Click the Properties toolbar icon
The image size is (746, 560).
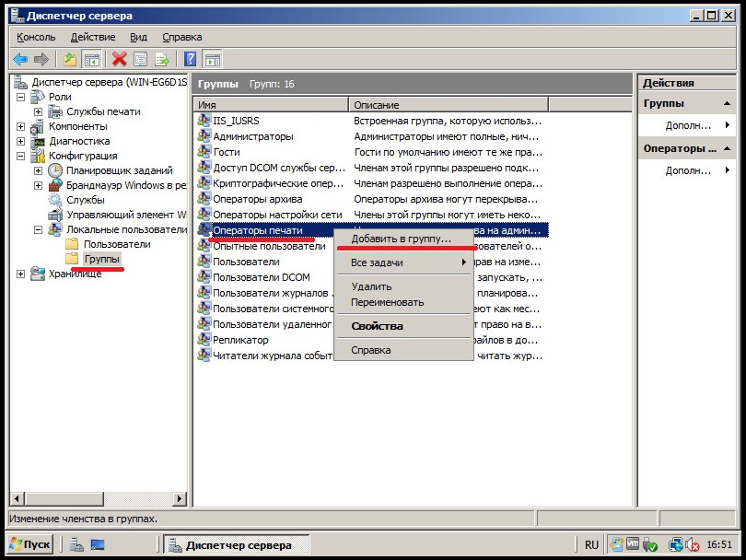[141, 60]
